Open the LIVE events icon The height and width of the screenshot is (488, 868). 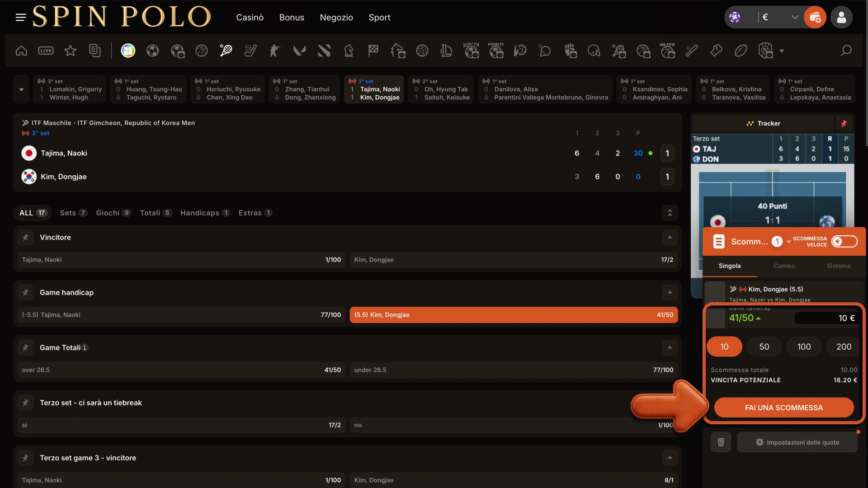point(46,51)
